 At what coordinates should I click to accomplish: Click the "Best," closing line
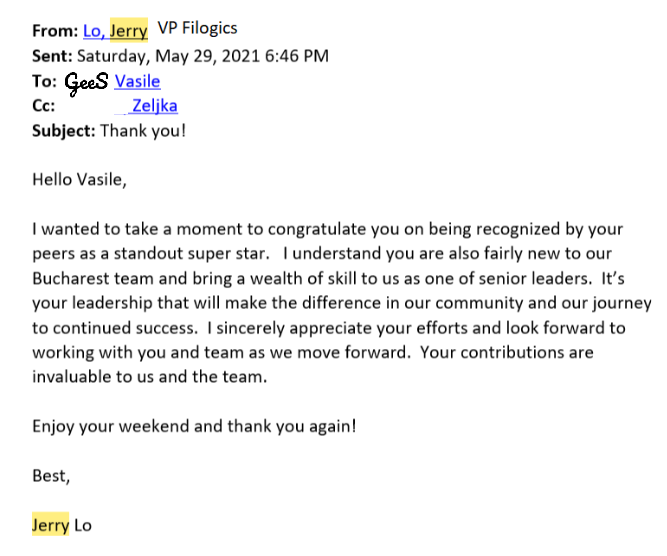tap(51, 476)
